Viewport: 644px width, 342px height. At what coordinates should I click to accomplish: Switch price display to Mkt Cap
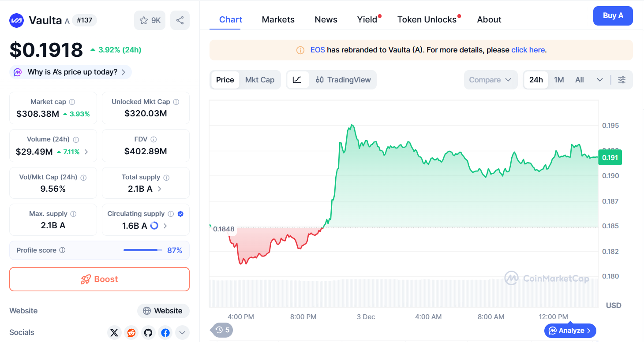coord(260,80)
